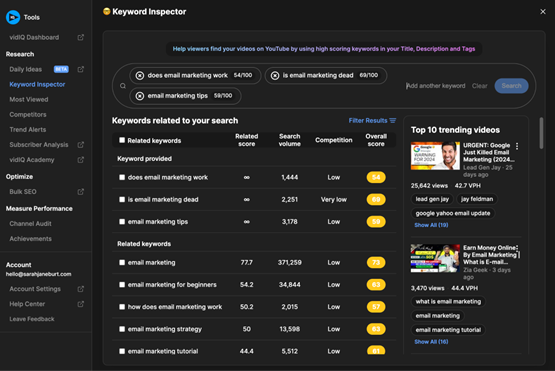Open vidIQ Dashboard in sidebar
This screenshot has height=371, width=555.
click(34, 37)
